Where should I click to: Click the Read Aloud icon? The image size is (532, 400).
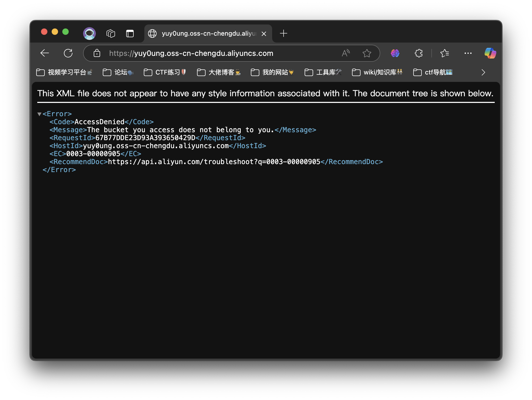pyautogui.click(x=346, y=53)
